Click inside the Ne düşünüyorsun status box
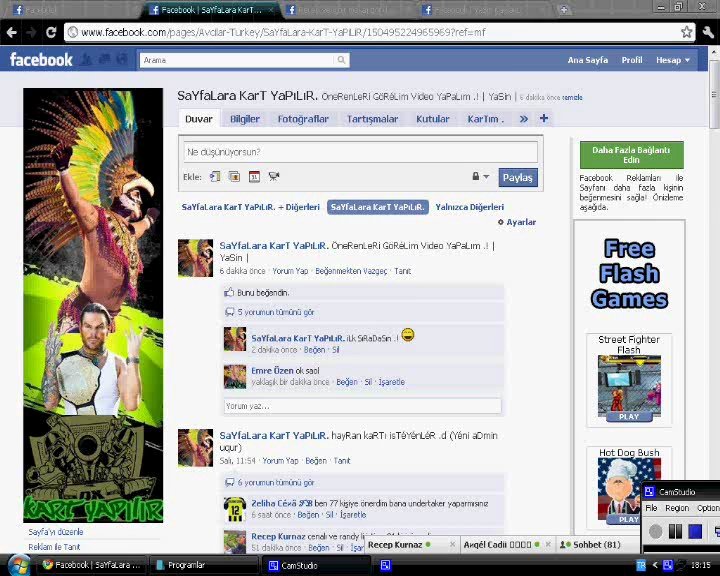 pyautogui.click(x=360, y=152)
